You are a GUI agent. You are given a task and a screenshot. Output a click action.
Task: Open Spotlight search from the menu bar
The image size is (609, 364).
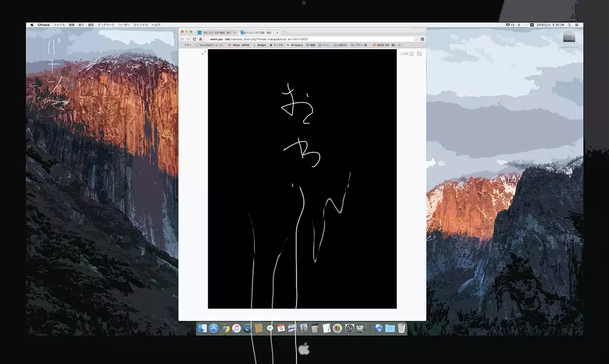pyautogui.click(x=570, y=24)
